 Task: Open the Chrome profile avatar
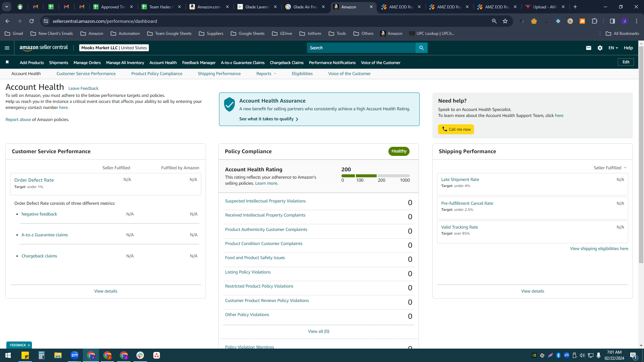click(625, 21)
